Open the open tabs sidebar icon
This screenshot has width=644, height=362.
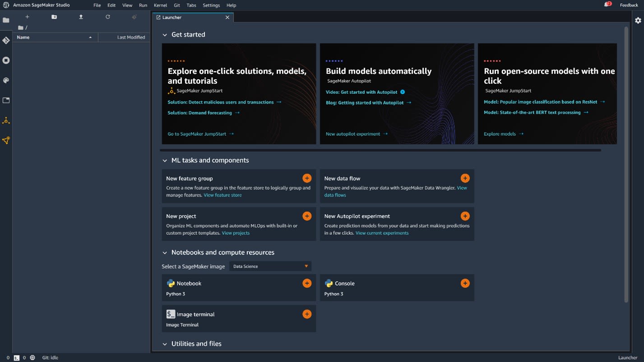click(x=6, y=101)
